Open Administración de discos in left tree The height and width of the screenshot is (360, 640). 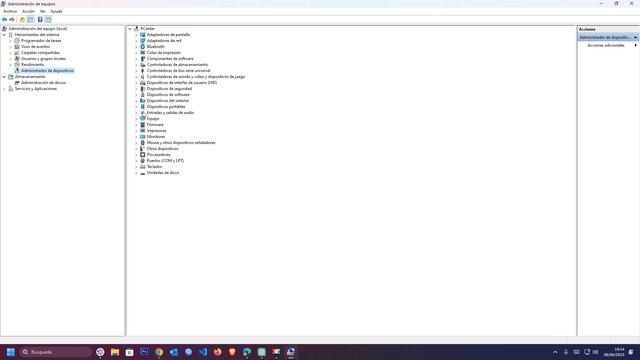tap(43, 83)
